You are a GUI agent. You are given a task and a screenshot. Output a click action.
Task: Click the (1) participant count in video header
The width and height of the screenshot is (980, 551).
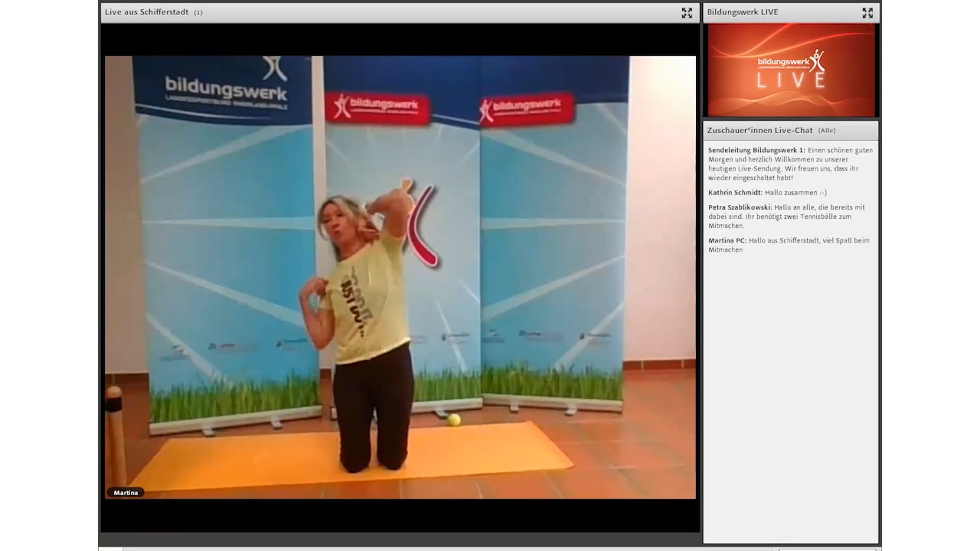click(198, 13)
